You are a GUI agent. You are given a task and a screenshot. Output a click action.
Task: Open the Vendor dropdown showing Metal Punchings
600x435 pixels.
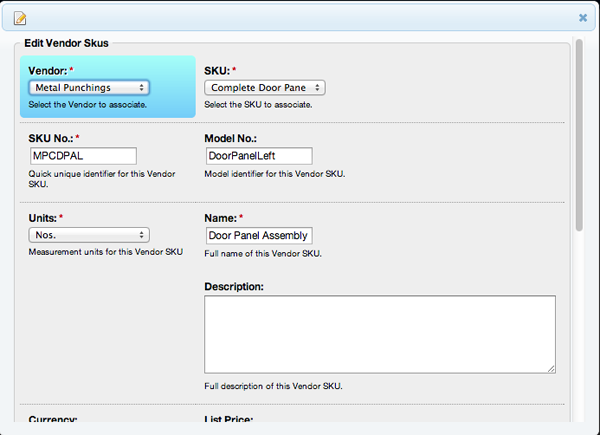(89, 88)
